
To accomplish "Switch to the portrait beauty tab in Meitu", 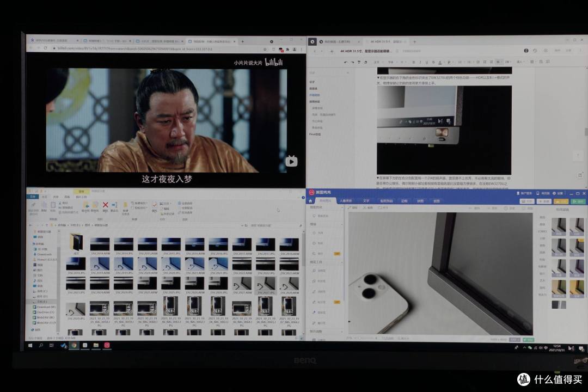I will (345, 201).
